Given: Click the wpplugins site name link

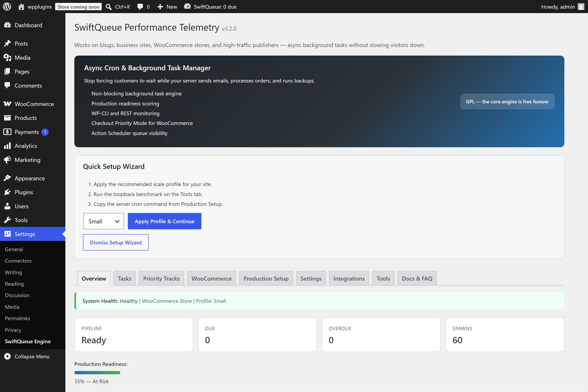Looking at the screenshot, I should pos(40,7).
